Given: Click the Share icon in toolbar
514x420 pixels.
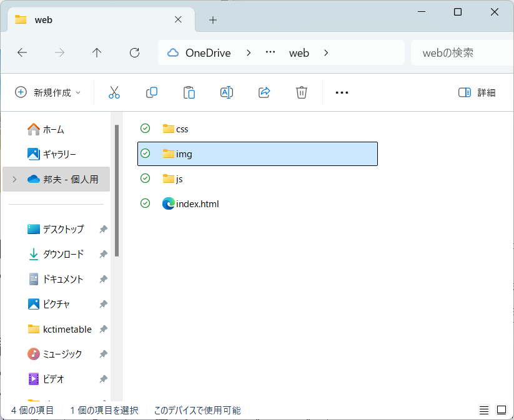Looking at the screenshot, I should [264, 92].
